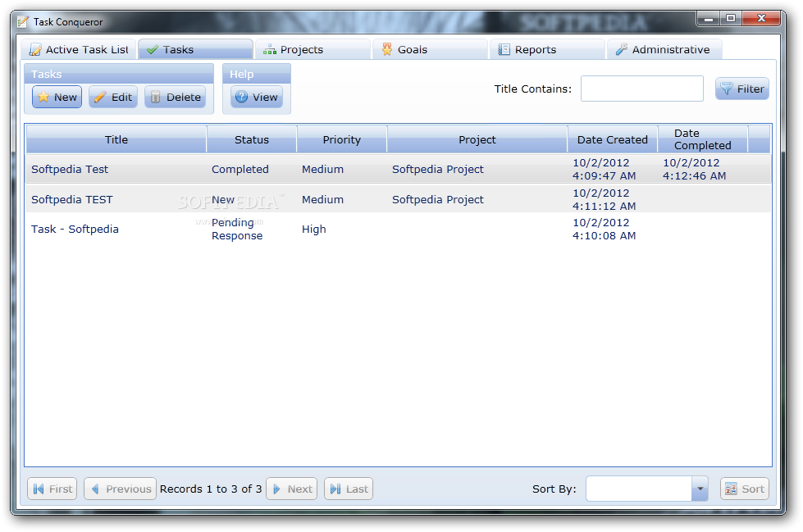The width and height of the screenshot is (803, 532).
Task: Switch to the Active Task List tab
Action: click(x=79, y=49)
